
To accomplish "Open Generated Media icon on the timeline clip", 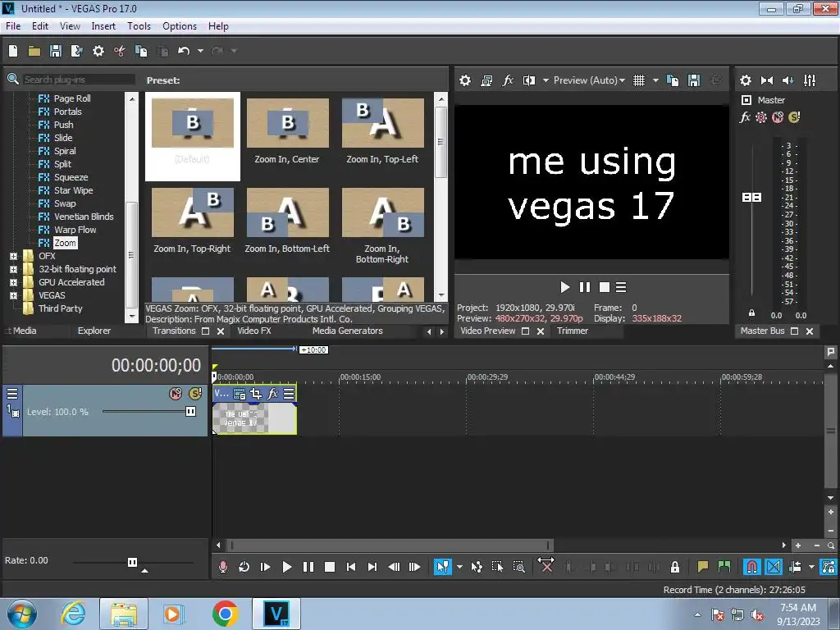I will click(x=239, y=394).
